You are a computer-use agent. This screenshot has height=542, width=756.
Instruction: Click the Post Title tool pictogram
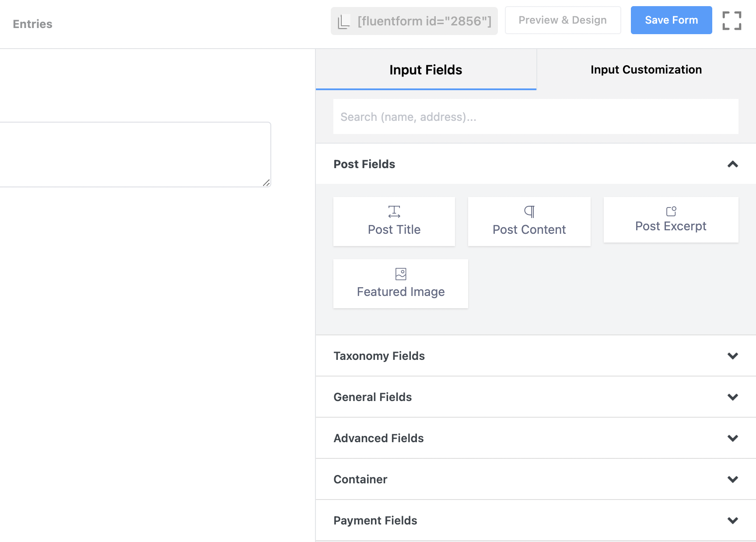[394, 211]
